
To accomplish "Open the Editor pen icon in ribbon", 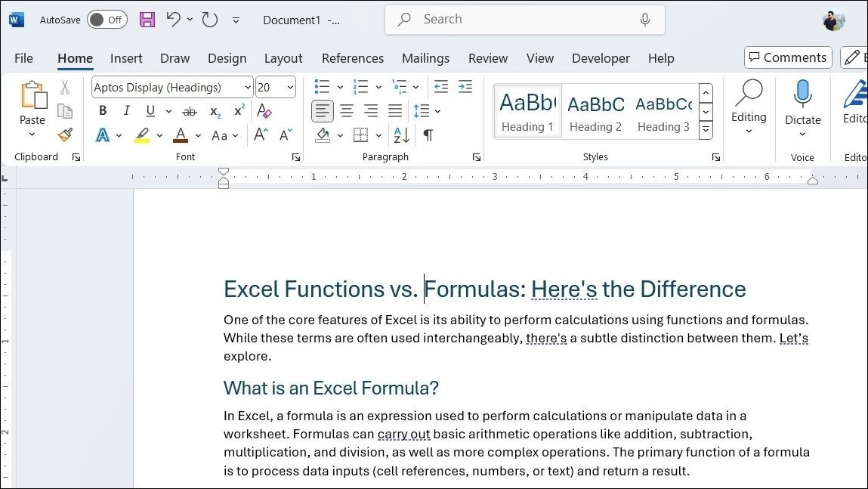I will (x=856, y=94).
